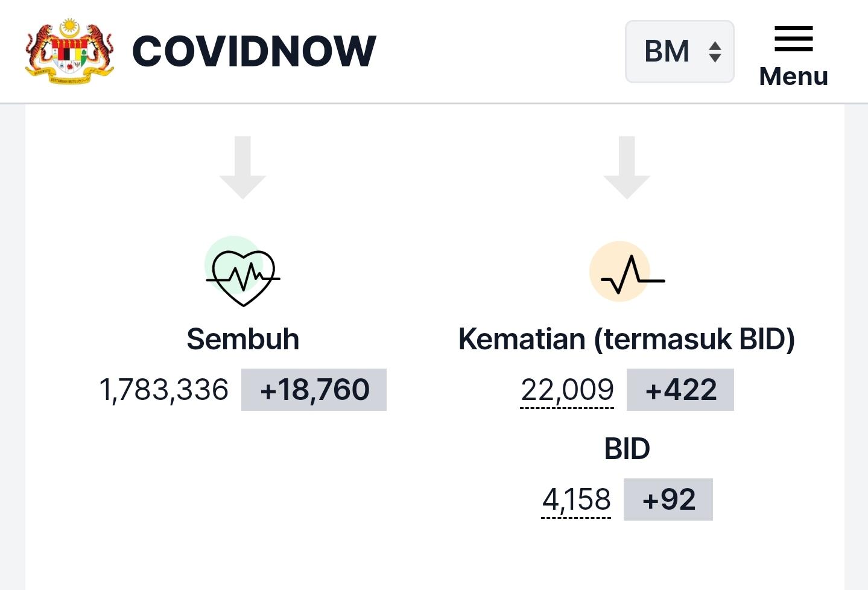868x590 pixels.
Task: Click the Sembuh heading
Action: pos(242,339)
